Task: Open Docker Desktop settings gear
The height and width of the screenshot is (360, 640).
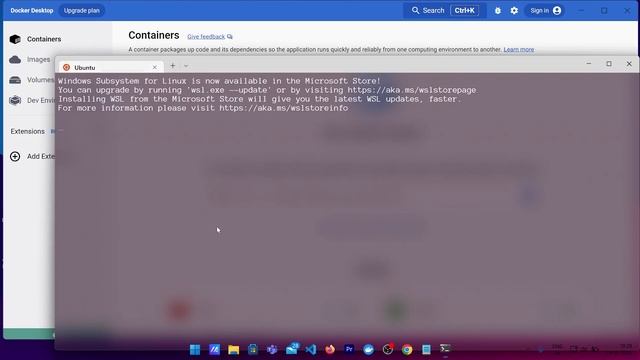Action: [514, 11]
